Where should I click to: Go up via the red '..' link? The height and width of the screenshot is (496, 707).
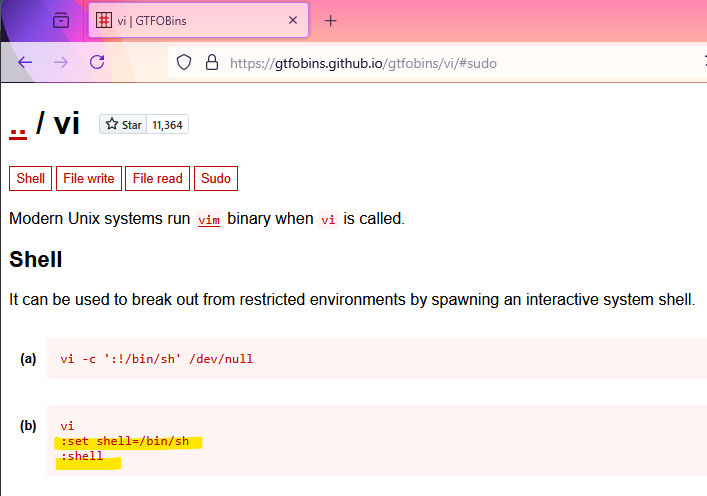18,133
